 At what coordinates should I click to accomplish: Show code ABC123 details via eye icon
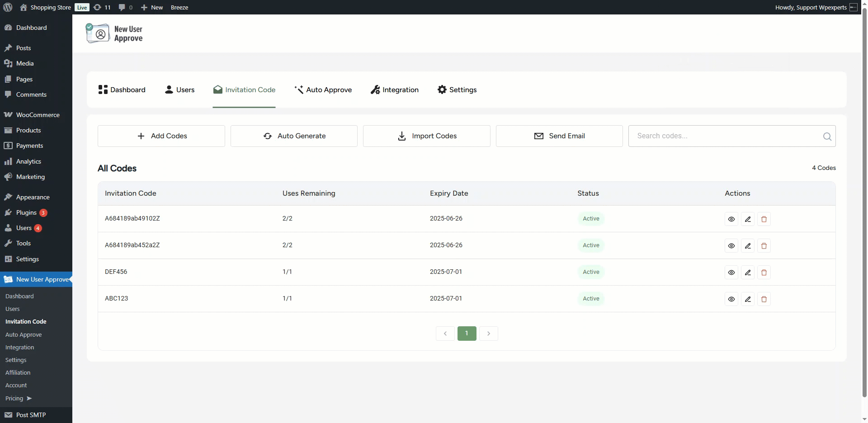click(731, 299)
